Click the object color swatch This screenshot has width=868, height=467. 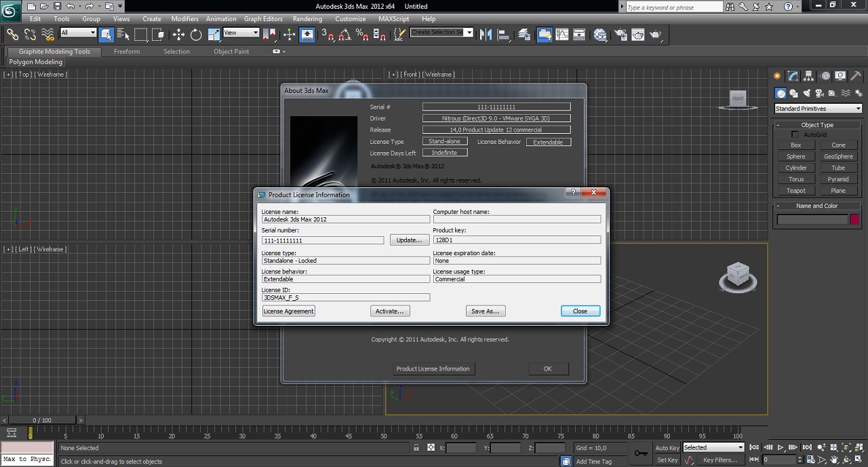(x=854, y=219)
